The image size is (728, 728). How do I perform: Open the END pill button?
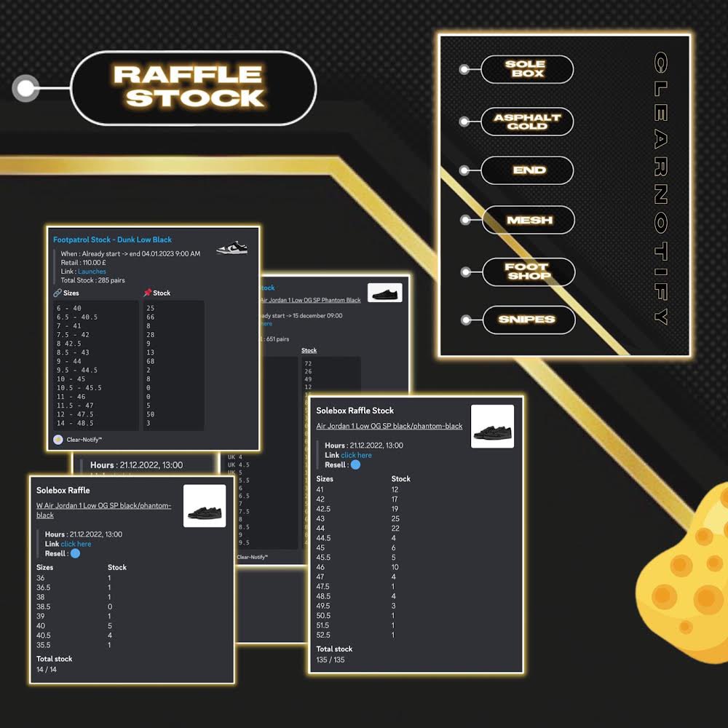(x=527, y=170)
